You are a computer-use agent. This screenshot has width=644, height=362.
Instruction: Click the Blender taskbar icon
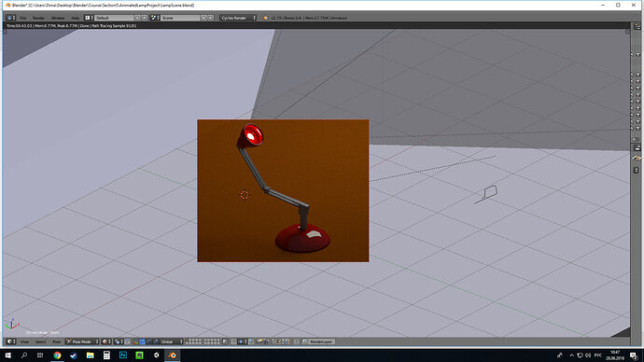point(173,355)
